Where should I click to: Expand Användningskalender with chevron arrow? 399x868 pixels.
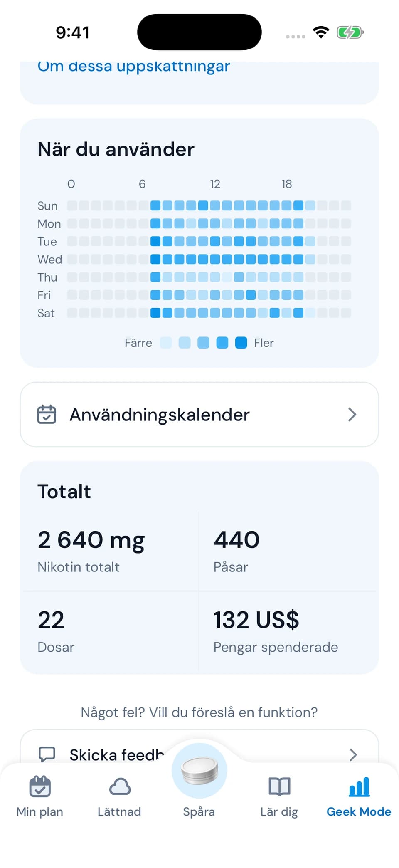pyautogui.click(x=352, y=414)
